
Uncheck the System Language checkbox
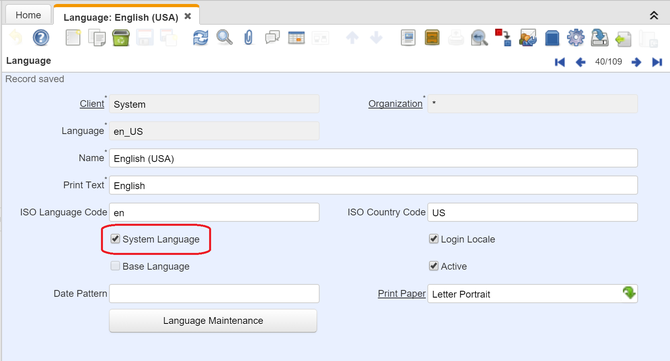(x=115, y=238)
